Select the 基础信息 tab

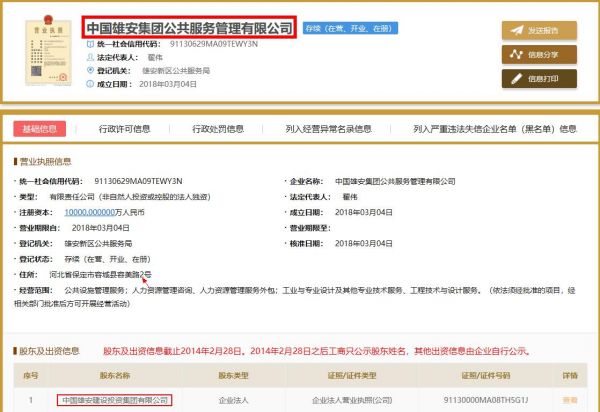point(39,129)
